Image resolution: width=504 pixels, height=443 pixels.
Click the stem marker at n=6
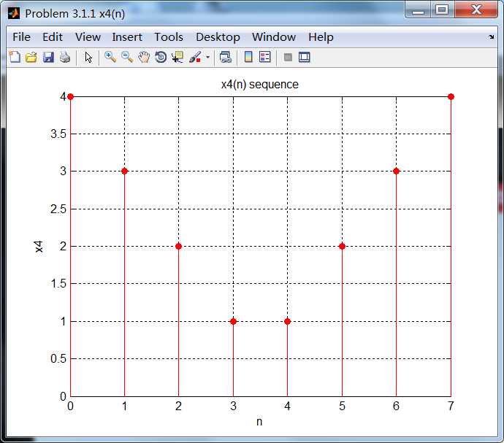[397, 172]
